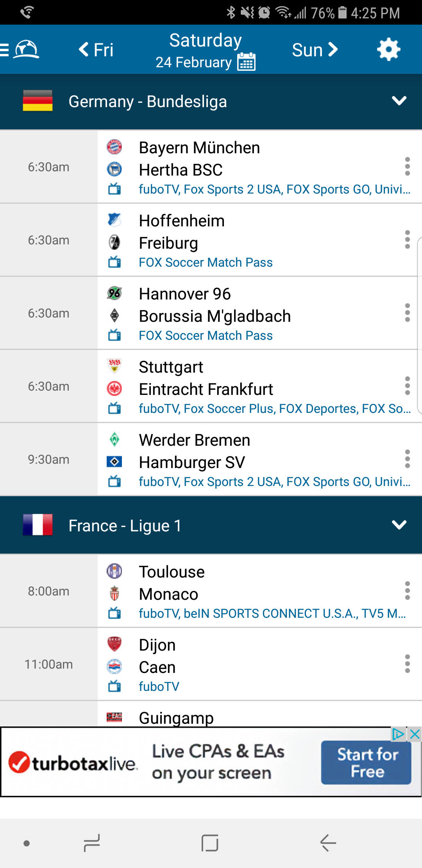
Task: Collapse the France - Ligue 1 section
Action: (x=399, y=525)
